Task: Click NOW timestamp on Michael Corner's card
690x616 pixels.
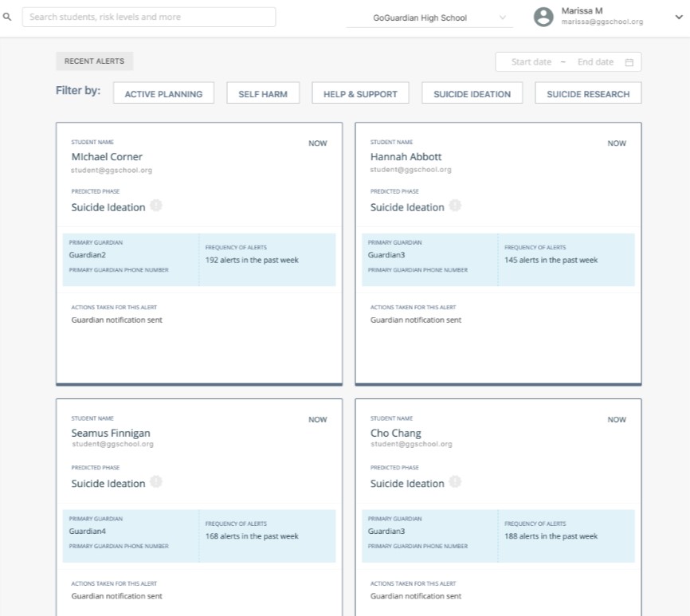Action: tap(318, 143)
